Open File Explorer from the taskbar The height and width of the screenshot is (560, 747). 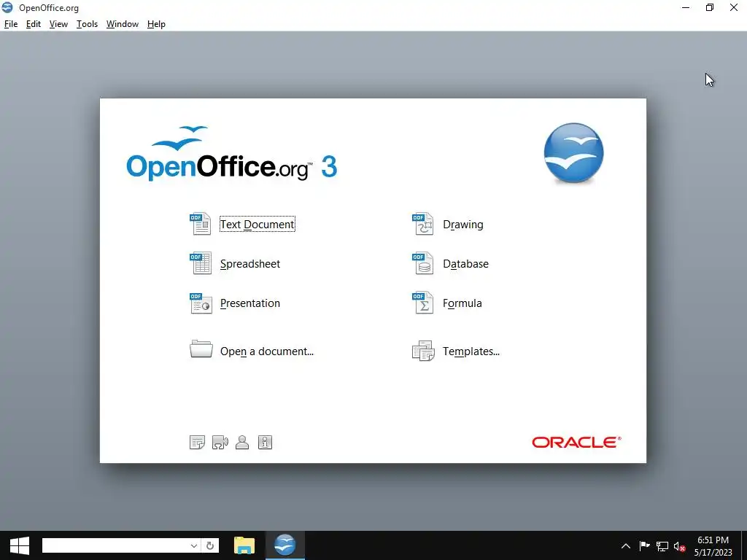coord(244,545)
